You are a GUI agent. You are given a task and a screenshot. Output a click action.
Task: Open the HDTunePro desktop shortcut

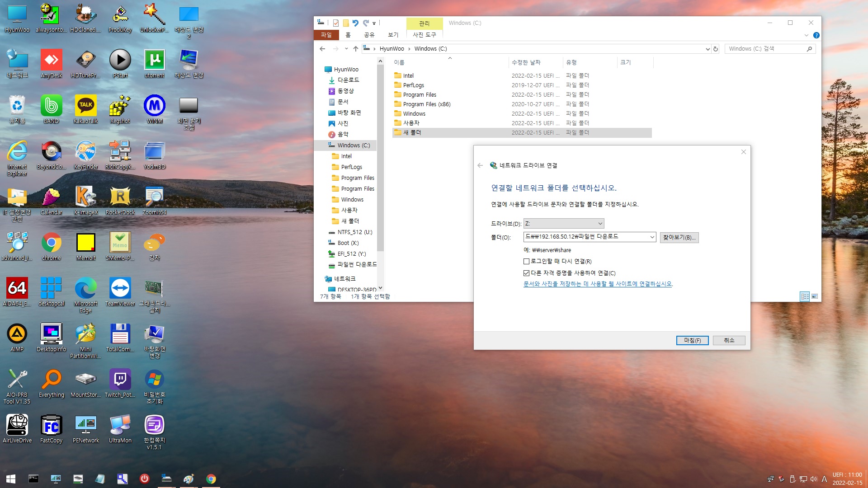pyautogui.click(x=85, y=64)
